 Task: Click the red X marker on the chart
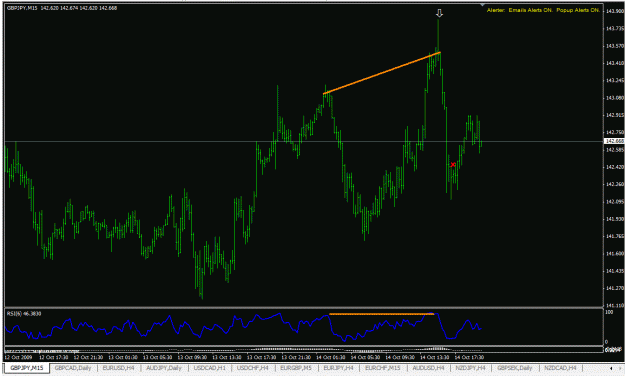pyautogui.click(x=453, y=165)
